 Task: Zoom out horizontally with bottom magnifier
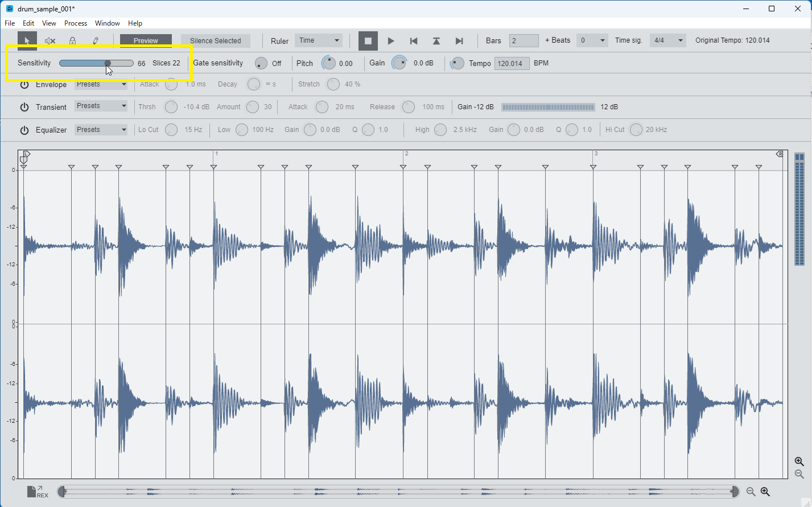(751, 492)
